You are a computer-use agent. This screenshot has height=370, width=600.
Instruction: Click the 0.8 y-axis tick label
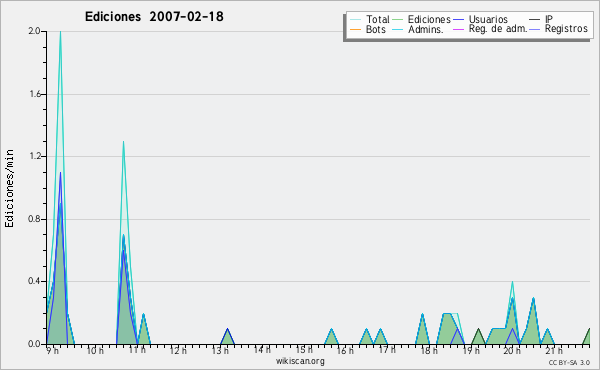(34, 219)
